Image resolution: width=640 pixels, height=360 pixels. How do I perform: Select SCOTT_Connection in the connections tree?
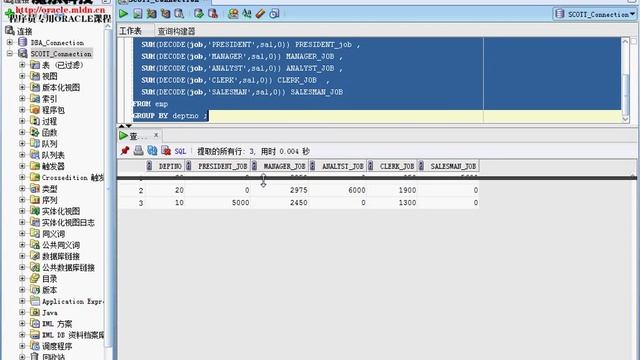click(61, 54)
